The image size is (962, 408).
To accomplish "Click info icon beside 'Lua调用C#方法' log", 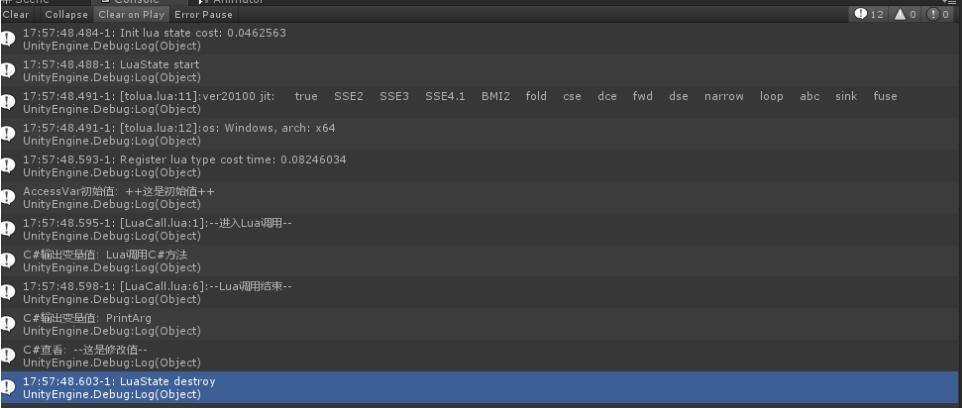I will [8, 261].
